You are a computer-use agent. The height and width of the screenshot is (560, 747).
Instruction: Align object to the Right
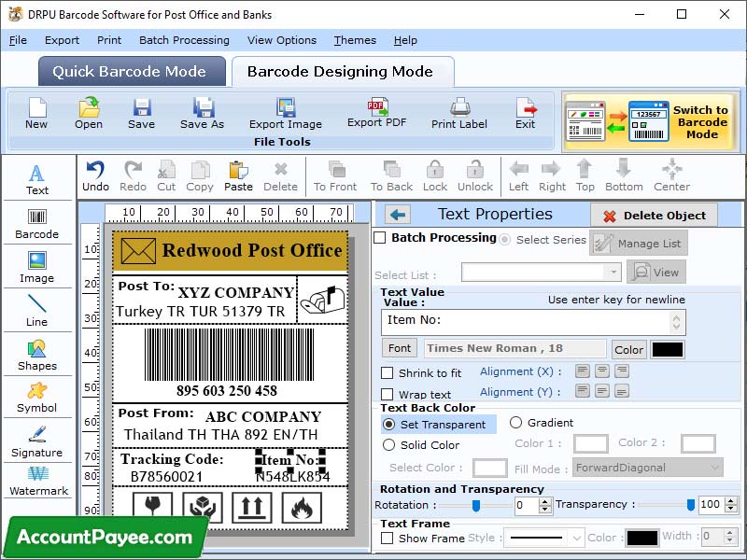(x=552, y=176)
